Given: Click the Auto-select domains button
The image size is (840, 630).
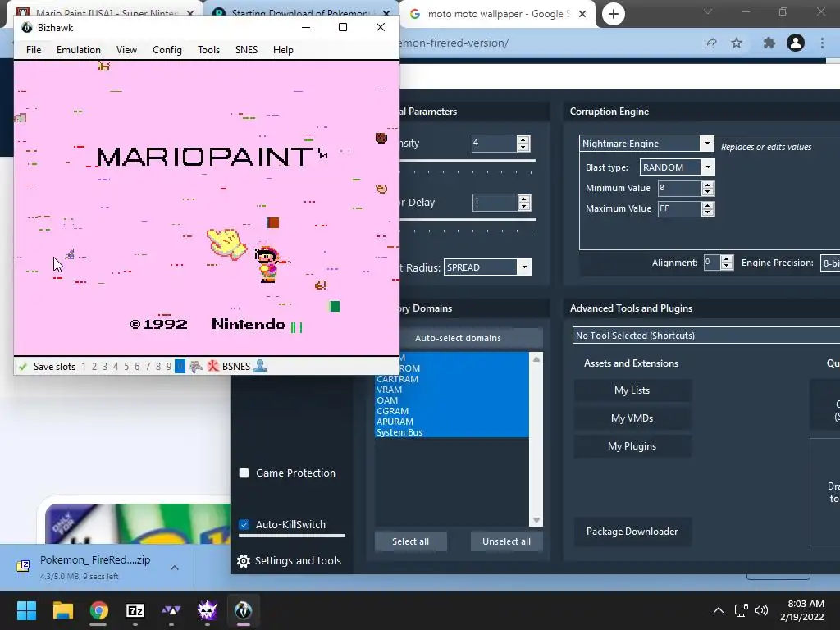Looking at the screenshot, I should [x=458, y=338].
